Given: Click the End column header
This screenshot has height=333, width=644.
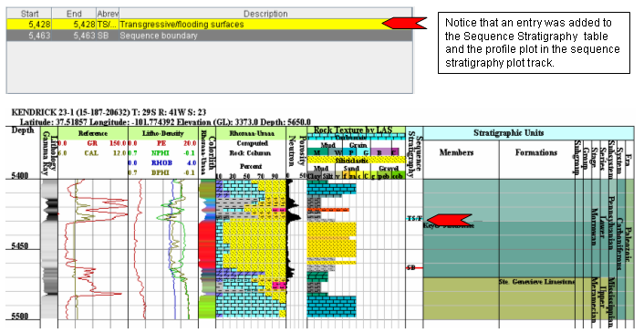Looking at the screenshot, I should pos(74,14).
